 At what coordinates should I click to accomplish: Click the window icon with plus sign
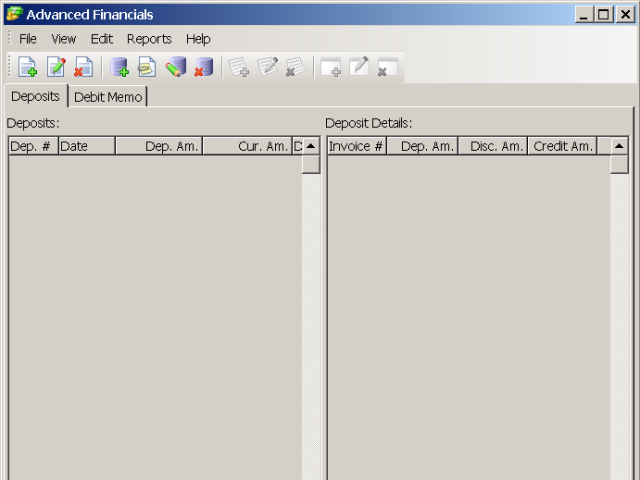coord(330,67)
